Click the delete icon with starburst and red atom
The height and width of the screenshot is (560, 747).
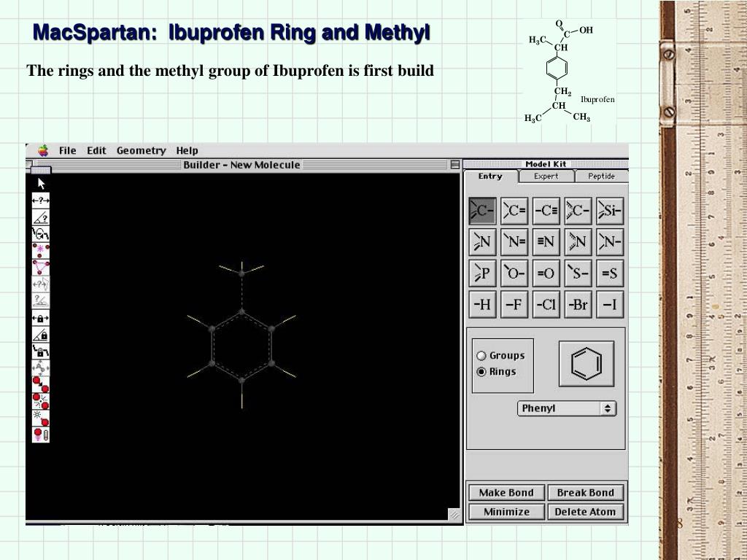click(x=41, y=418)
